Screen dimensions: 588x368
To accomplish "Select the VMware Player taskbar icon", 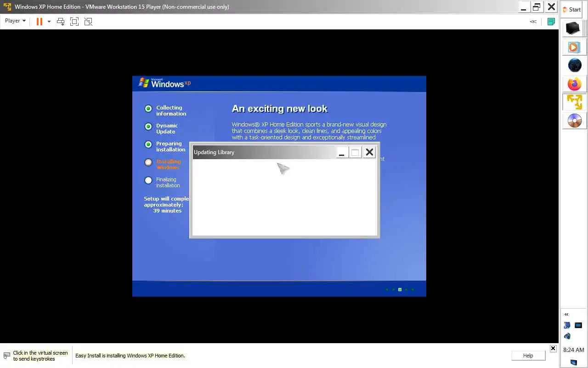I will point(574,102).
